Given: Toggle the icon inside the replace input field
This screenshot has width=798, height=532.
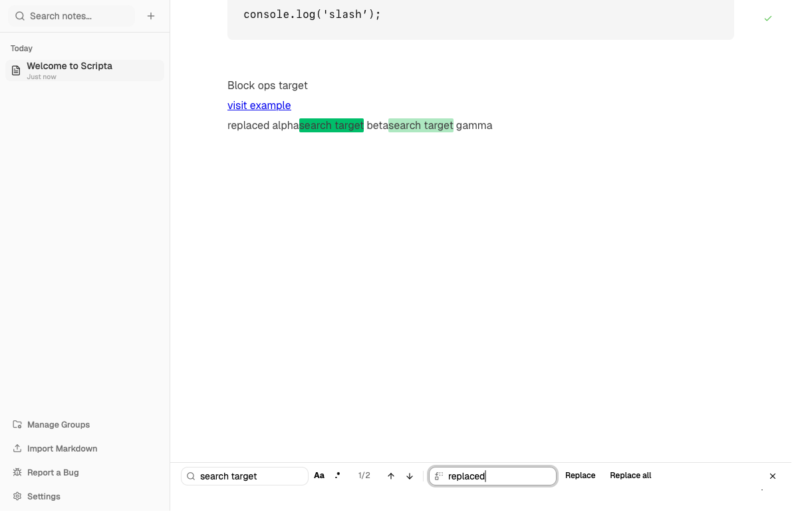Looking at the screenshot, I should coord(438,475).
